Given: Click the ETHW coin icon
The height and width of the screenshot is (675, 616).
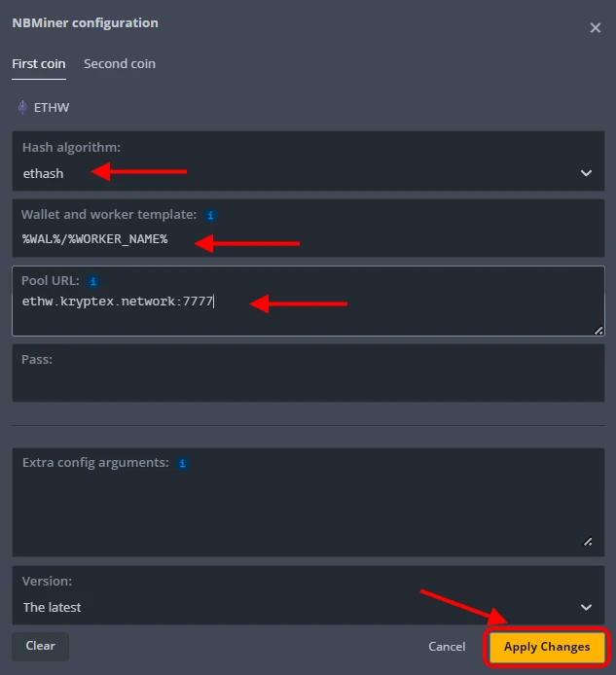Looking at the screenshot, I should tap(21, 108).
